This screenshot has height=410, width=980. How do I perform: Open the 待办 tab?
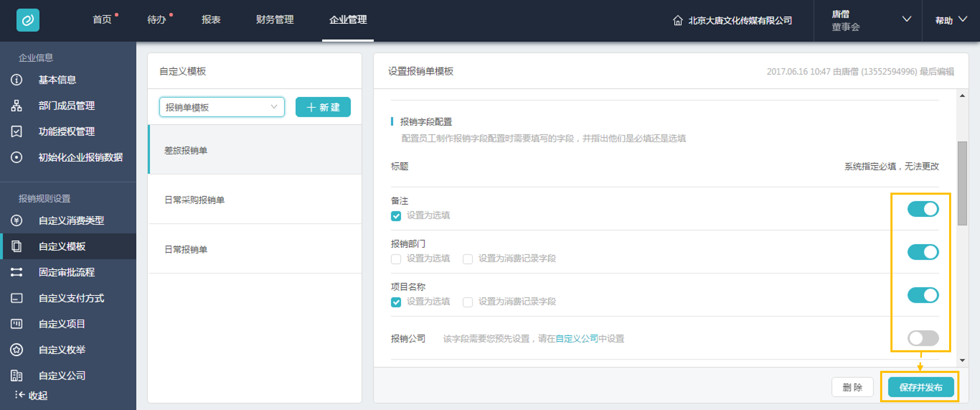[x=156, y=20]
